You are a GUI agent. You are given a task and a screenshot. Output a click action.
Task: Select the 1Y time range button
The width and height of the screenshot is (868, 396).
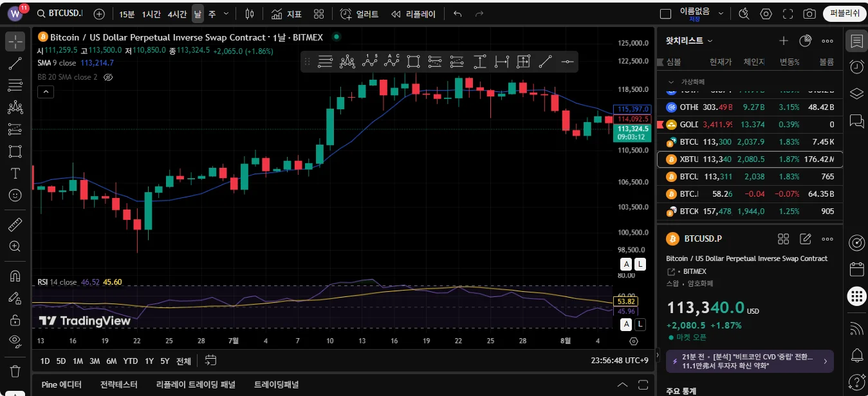click(149, 361)
